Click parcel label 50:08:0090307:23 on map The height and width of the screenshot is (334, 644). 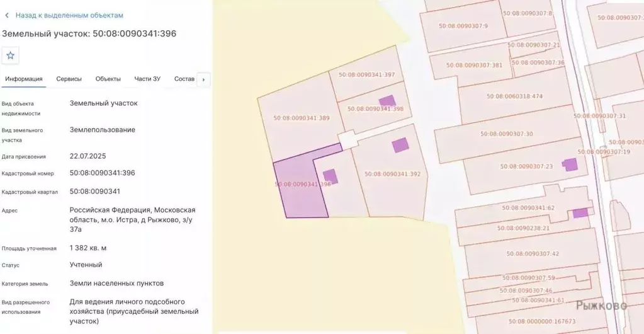click(526, 166)
